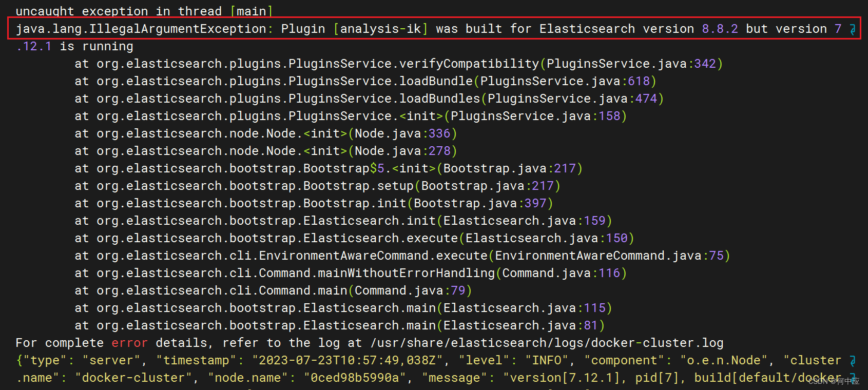Click the Elasticsearch.main line 115 frame
The image size is (868, 390).
[343, 308]
